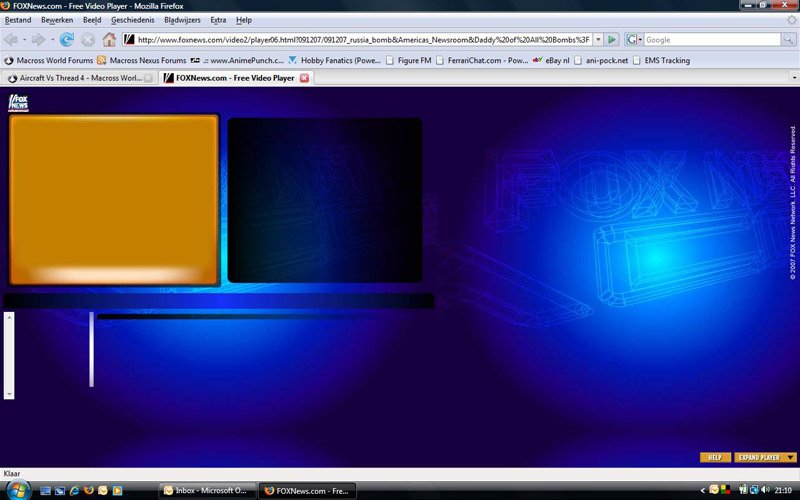Screen dimensions: 800x500
Task: Open the Bladwijzers menu
Action: 182,20
